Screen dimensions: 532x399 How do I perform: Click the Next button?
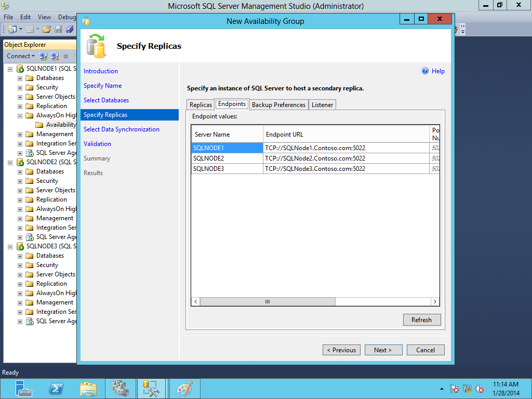click(383, 350)
